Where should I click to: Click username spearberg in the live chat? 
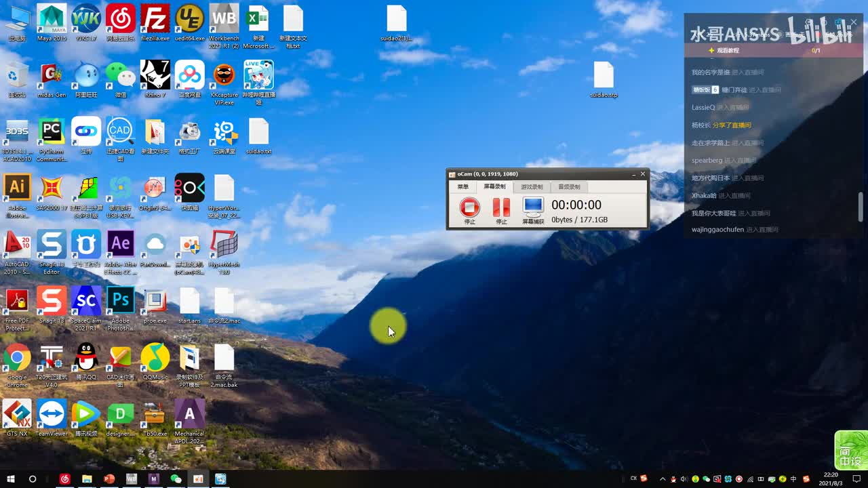pos(707,161)
